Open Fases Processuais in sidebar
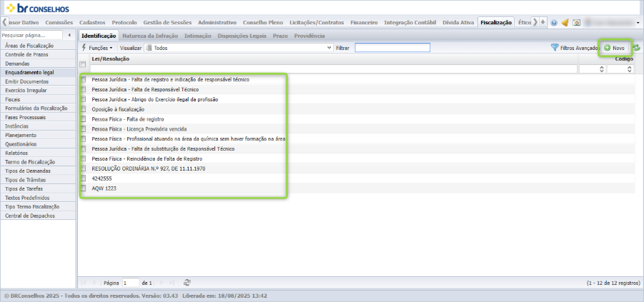Image resolution: width=644 pixels, height=302 pixels. 38,117
